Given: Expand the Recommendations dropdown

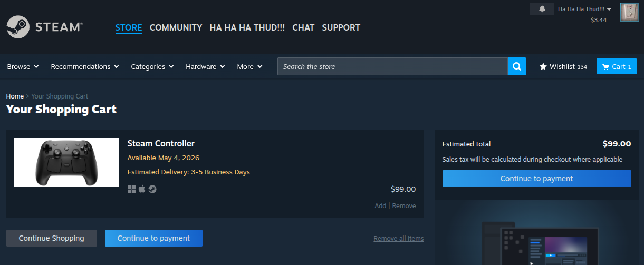Looking at the screenshot, I should coord(84,67).
